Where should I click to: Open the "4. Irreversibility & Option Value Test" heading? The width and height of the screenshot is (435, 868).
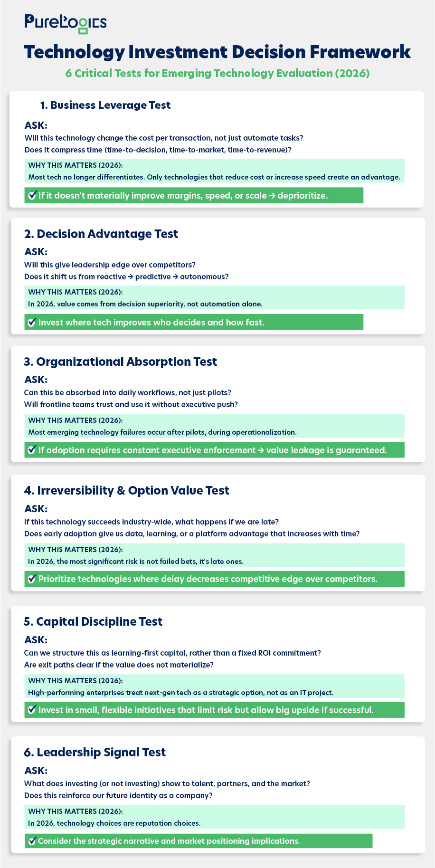coord(126,490)
